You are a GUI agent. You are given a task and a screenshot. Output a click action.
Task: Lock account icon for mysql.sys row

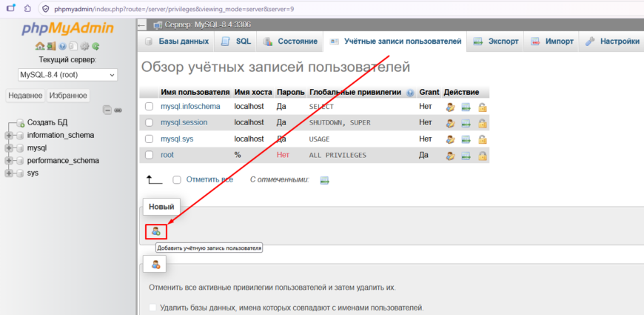(482, 140)
